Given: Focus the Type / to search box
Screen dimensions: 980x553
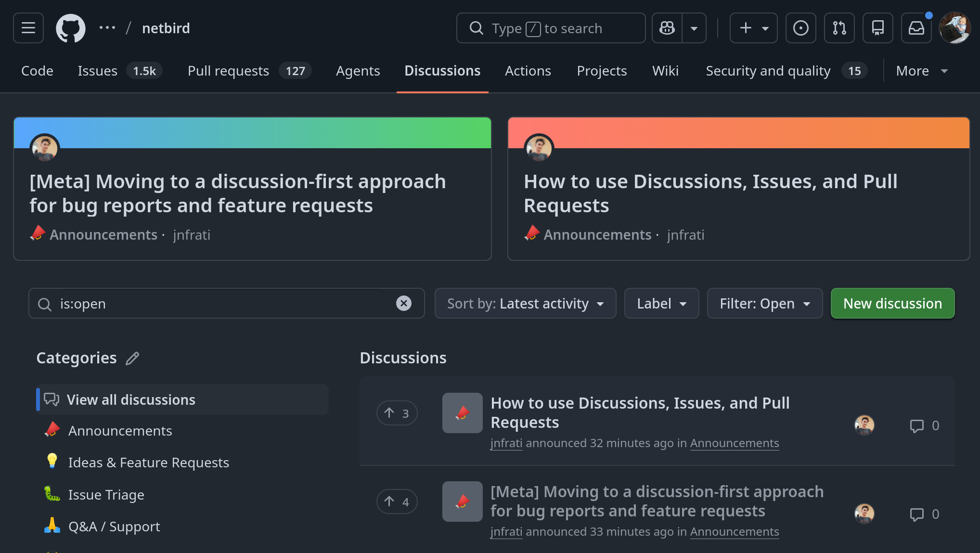Looking at the screenshot, I should click(x=551, y=28).
